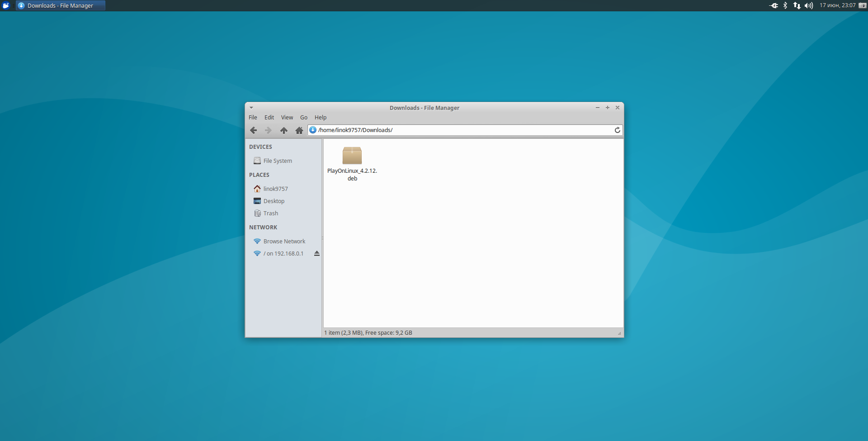Click the clock showing 17 июн, 23:07
Screen dimensions: 868x441
(x=837, y=5)
